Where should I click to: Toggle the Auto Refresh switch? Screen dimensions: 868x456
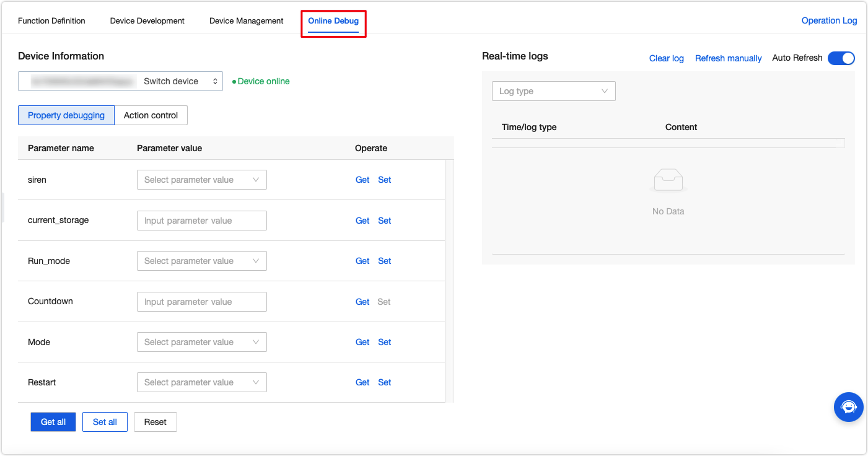click(x=841, y=58)
